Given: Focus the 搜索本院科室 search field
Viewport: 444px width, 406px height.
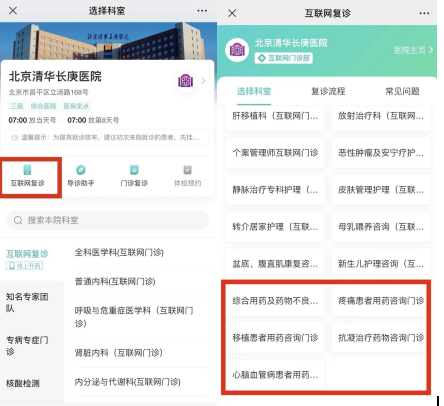Looking at the screenshot, I should tap(107, 220).
